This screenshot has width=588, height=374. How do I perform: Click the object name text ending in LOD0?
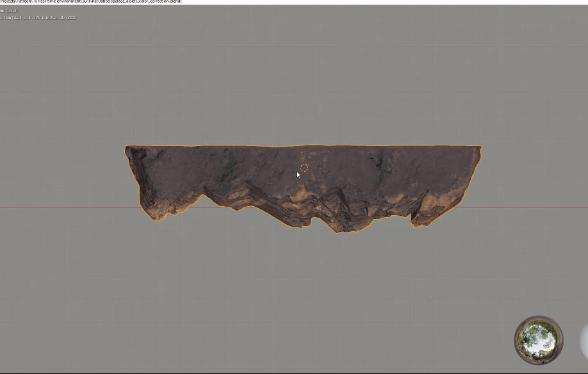(x=38, y=18)
